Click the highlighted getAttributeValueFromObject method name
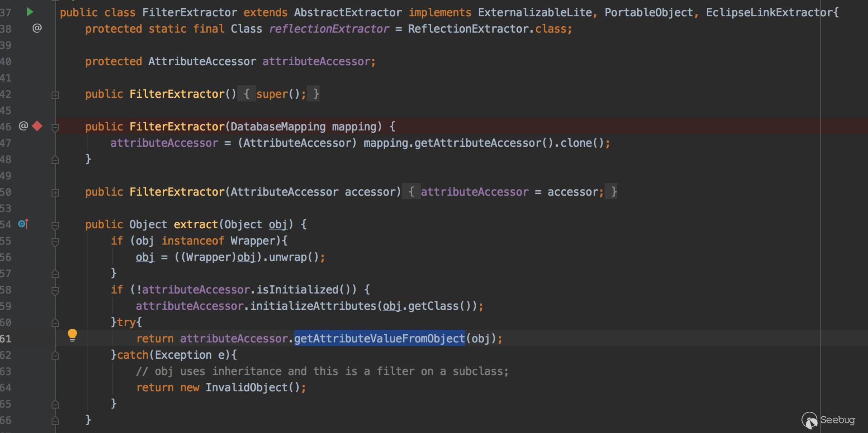Image resolution: width=868 pixels, height=433 pixels. pyautogui.click(x=379, y=338)
